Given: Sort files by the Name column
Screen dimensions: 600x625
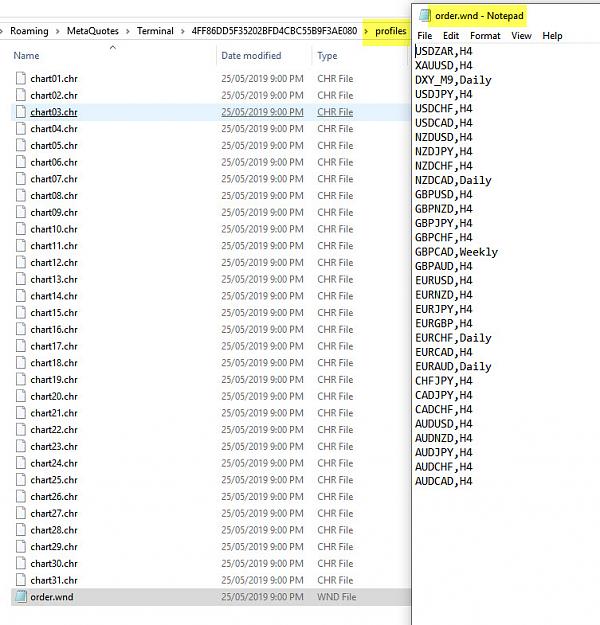Looking at the screenshot, I should [x=26, y=56].
